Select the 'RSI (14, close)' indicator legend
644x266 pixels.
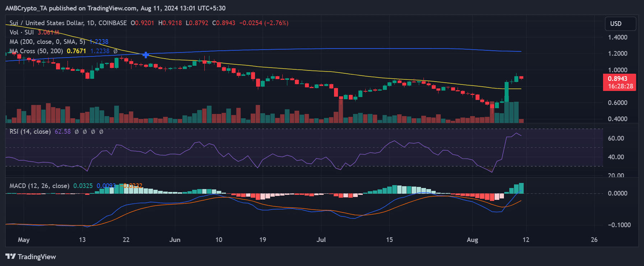tap(30, 132)
